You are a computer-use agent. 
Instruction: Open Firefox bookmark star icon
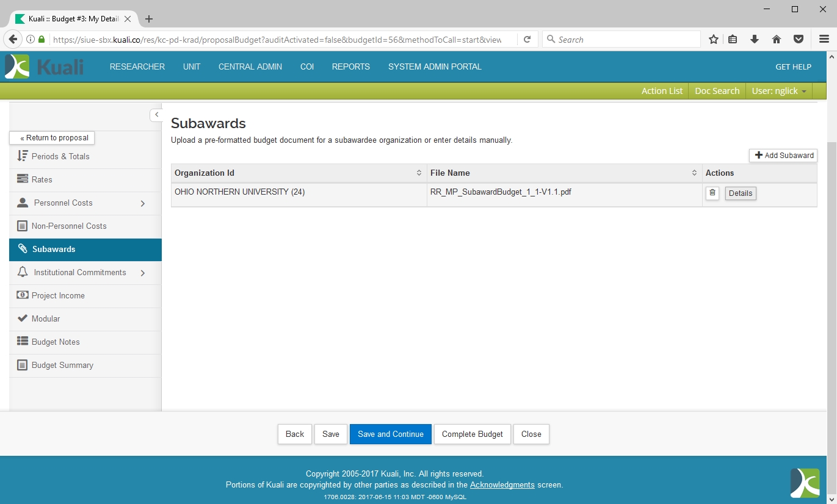pyautogui.click(x=713, y=40)
